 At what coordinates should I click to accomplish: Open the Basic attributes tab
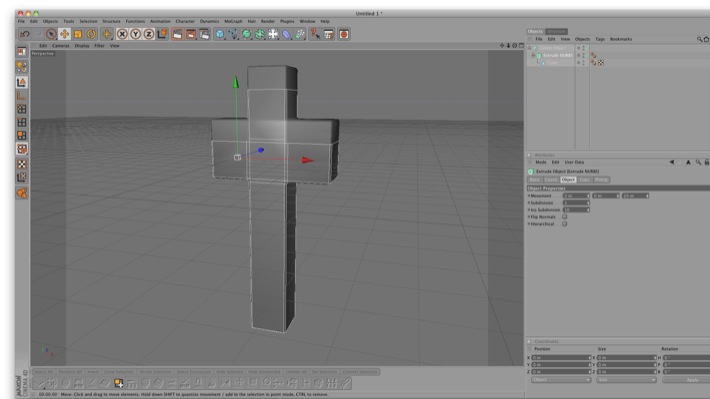pyautogui.click(x=534, y=180)
